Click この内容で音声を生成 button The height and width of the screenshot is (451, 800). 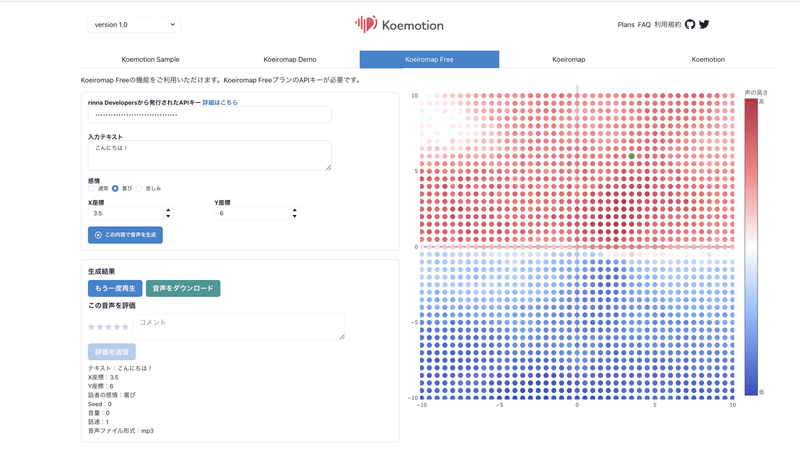(x=125, y=235)
